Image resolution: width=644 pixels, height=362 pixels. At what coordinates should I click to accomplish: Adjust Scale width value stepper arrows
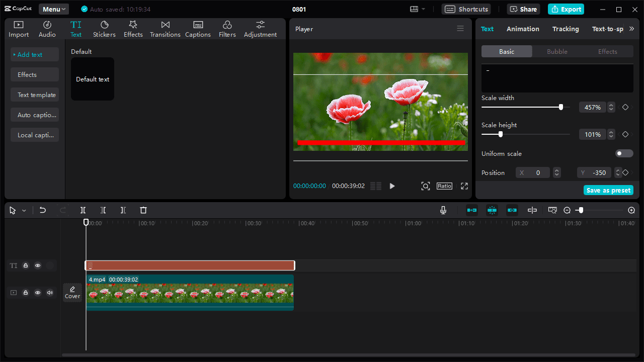coord(611,107)
